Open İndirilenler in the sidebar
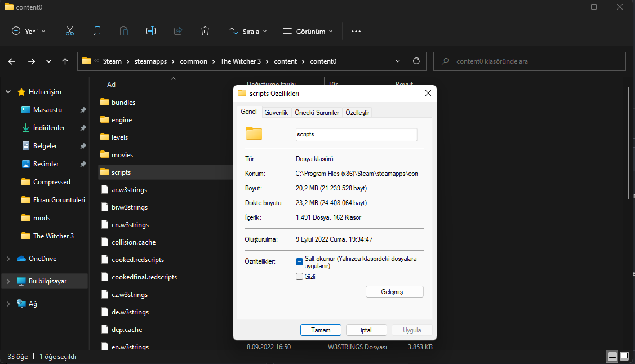Screen dimensions: 635x364 49,127
